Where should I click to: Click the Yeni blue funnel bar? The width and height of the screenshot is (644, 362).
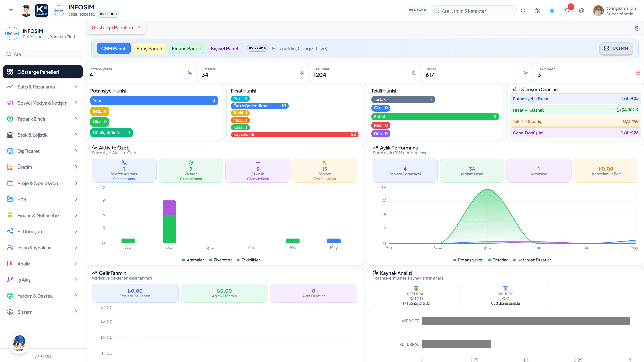point(154,100)
